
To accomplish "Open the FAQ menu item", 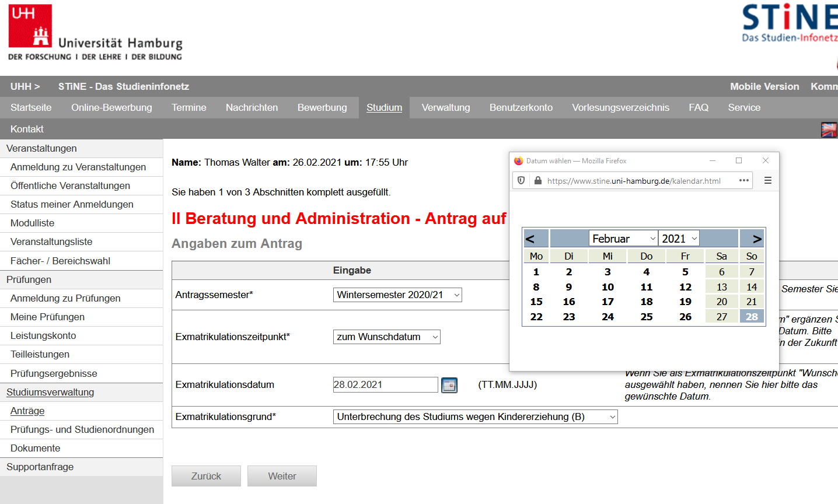I will click(x=698, y=107).
